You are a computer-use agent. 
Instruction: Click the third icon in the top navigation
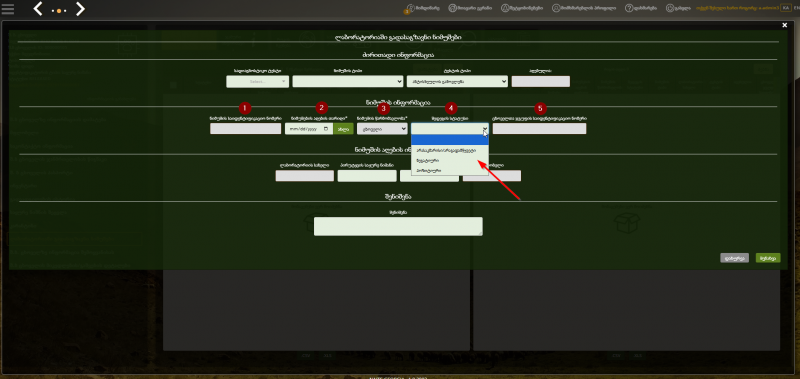click(505, 8)
